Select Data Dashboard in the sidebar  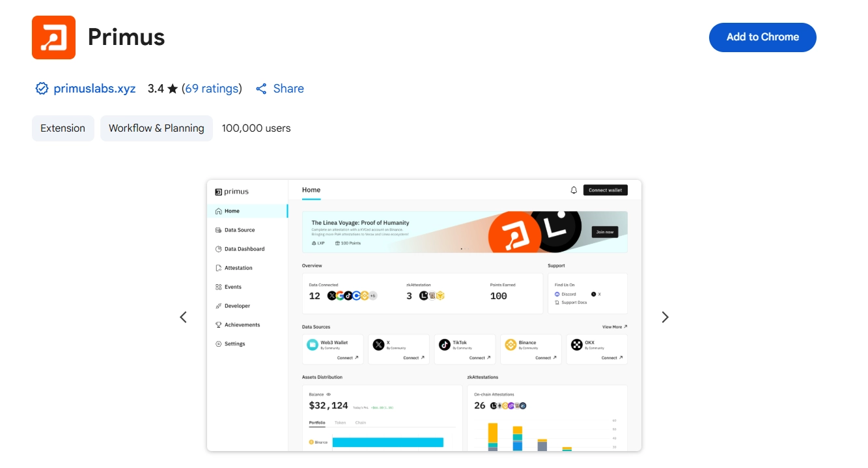coord(244,249)
